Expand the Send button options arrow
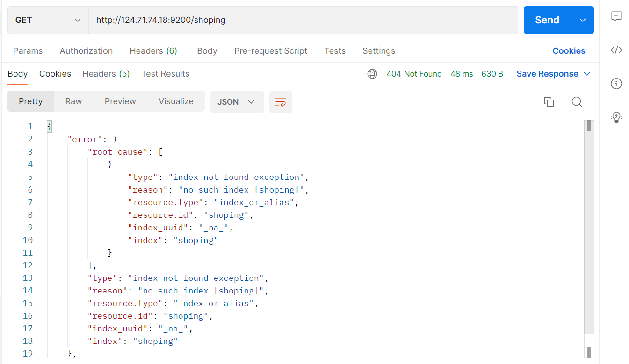Screen dimensions: 629x364 (x=583, y=20)
